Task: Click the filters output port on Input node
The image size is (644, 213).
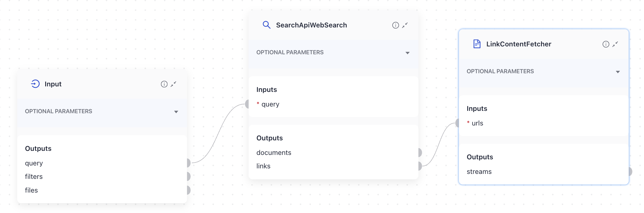Action: (188, 176)
